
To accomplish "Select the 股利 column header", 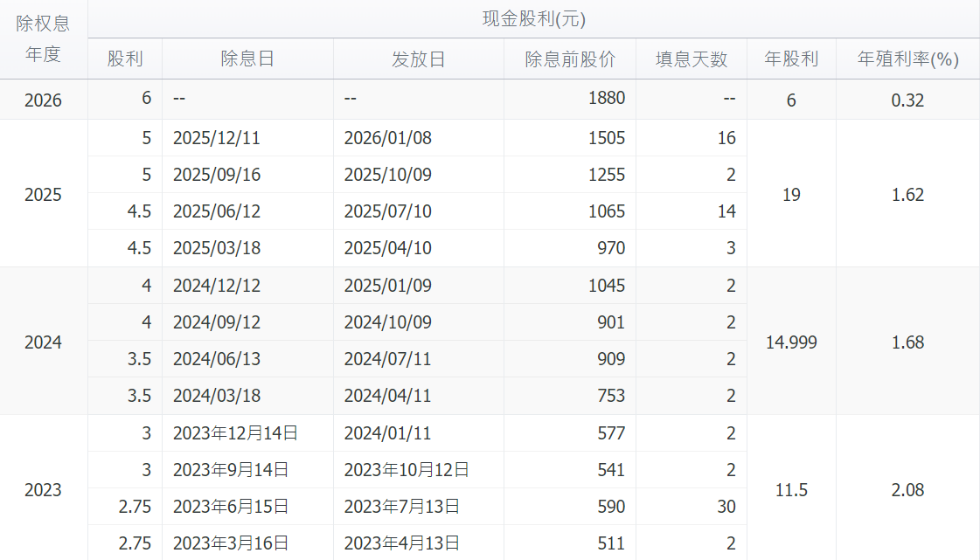I will click(x=125, y=59).
